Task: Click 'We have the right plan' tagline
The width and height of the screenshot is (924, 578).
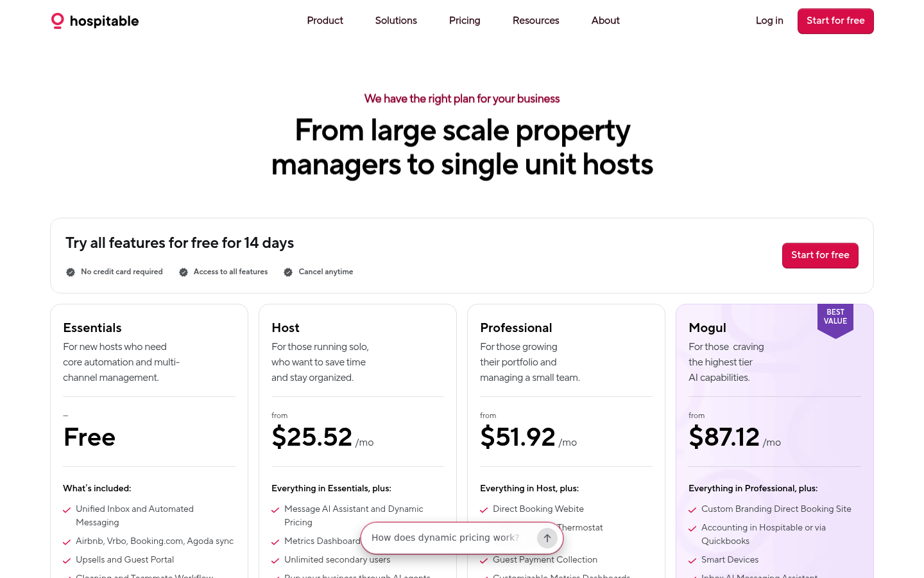Action: tap(462, 99)
